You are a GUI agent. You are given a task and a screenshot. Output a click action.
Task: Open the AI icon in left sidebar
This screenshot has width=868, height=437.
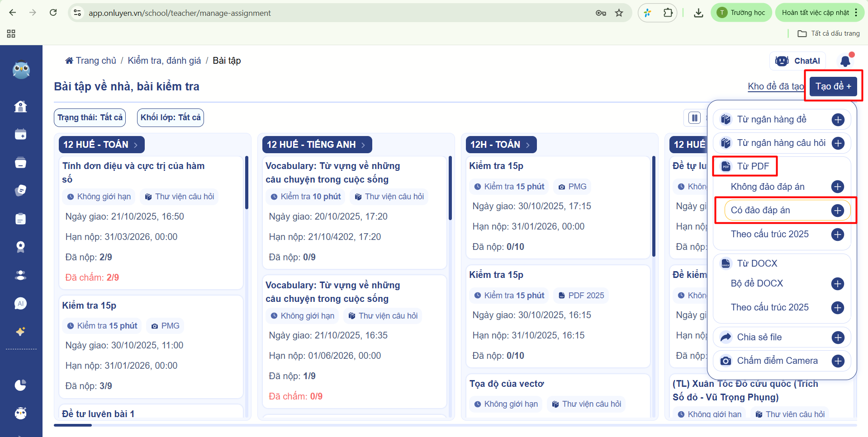(20, 303)
